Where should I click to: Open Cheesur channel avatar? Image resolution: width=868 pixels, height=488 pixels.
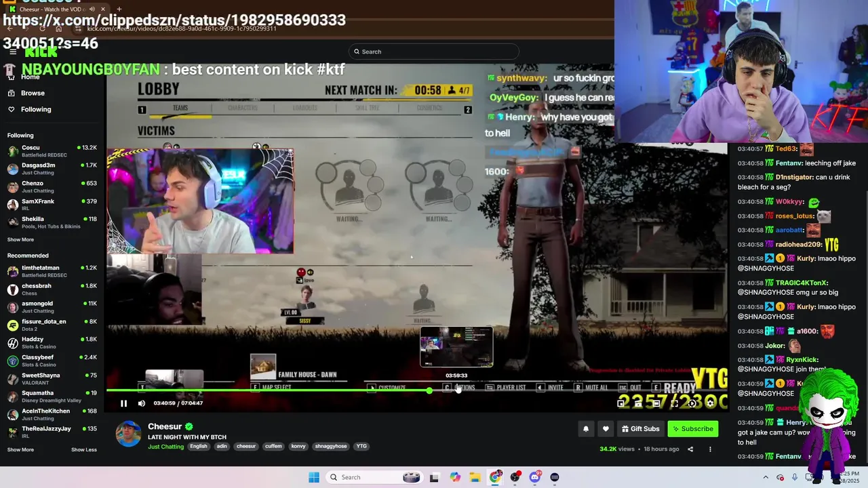(x=128, y=434)
